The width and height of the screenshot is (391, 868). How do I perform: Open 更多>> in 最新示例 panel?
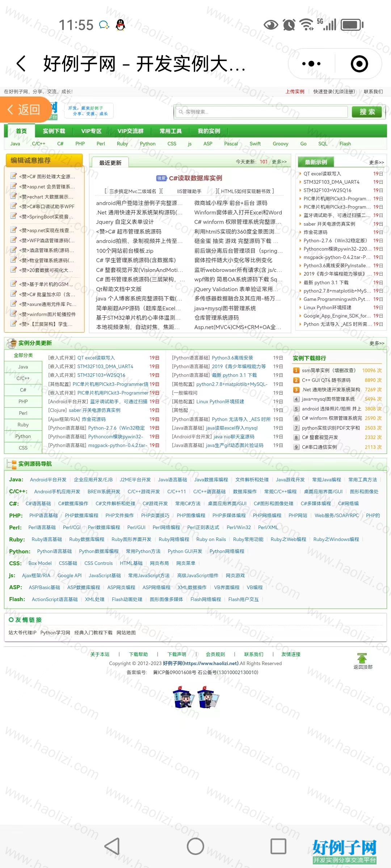377,162
